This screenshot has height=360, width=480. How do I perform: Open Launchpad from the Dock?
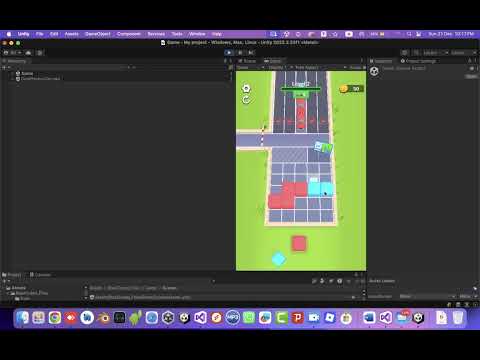coord(38,318)
